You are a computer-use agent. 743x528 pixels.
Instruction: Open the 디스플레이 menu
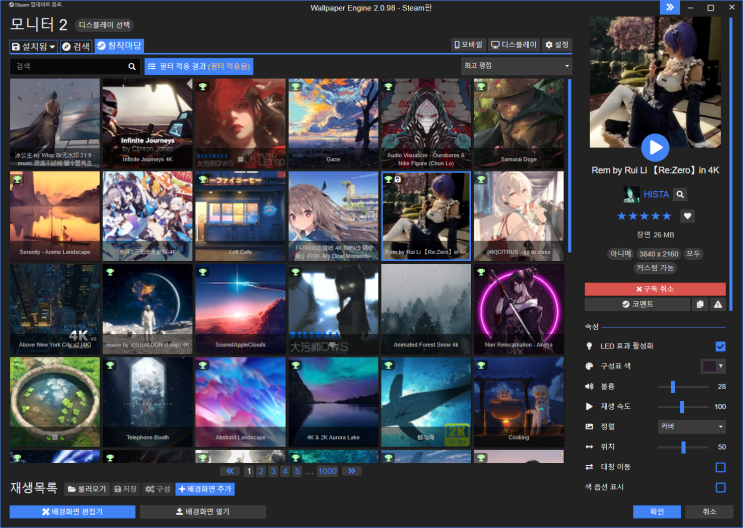click(514, 45)
